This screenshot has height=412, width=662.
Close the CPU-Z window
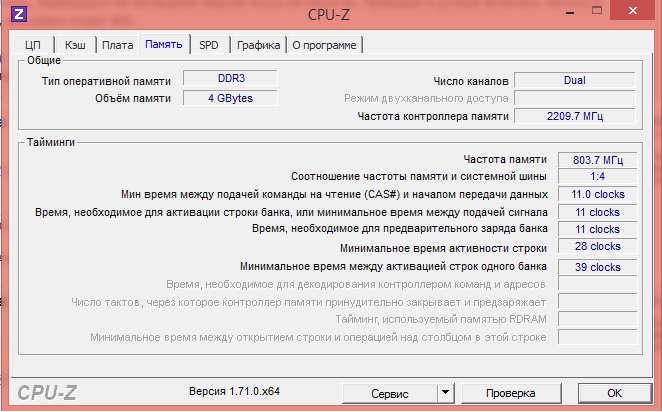(x=632, y=10)
